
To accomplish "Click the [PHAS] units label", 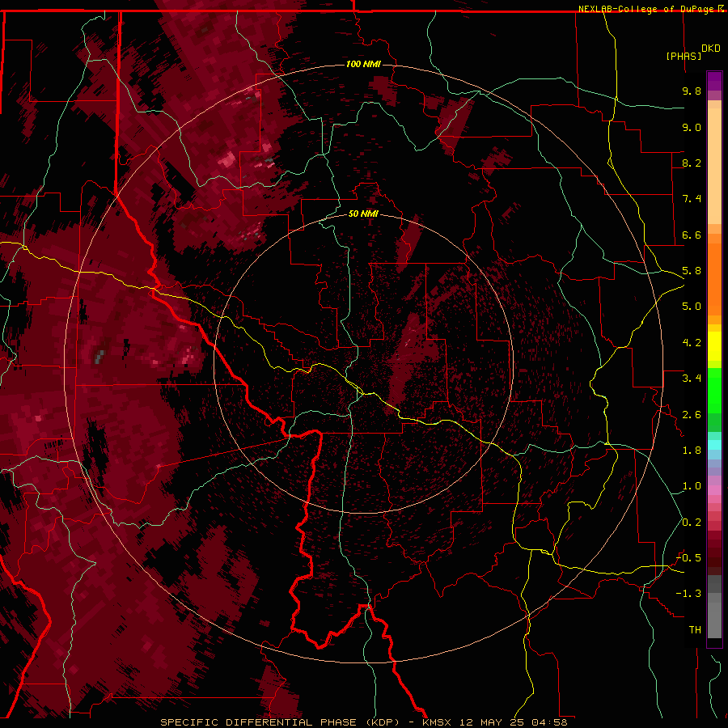I will (684, 56).
